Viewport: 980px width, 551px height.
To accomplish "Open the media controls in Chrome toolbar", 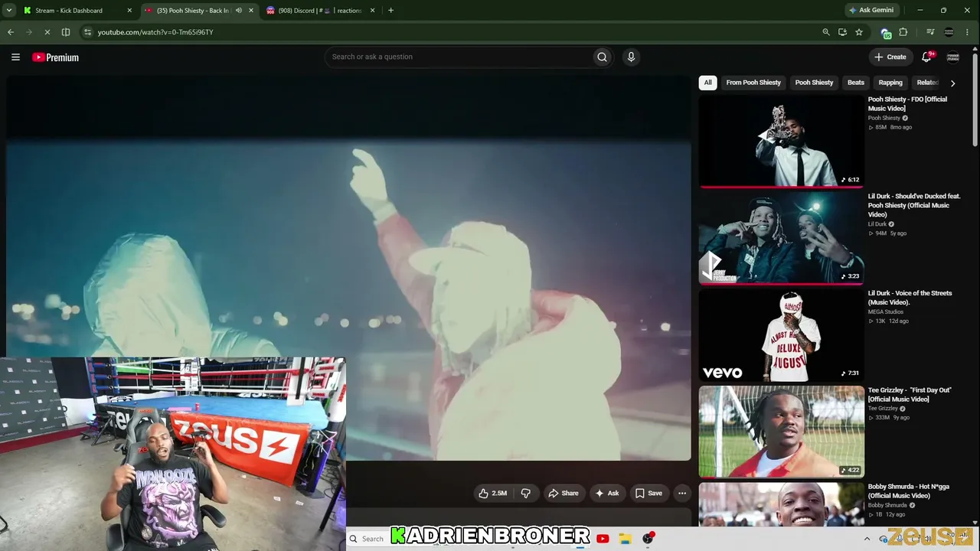I will 930,32.
